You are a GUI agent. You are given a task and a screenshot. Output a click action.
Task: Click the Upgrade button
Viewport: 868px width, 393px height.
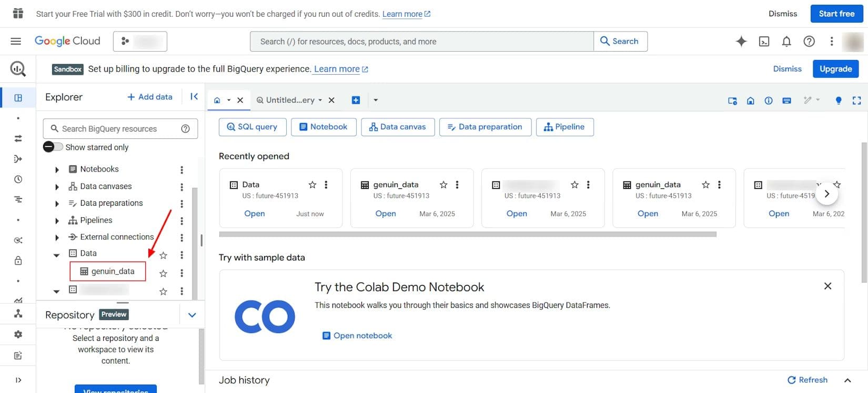click(x=835, y=69)
